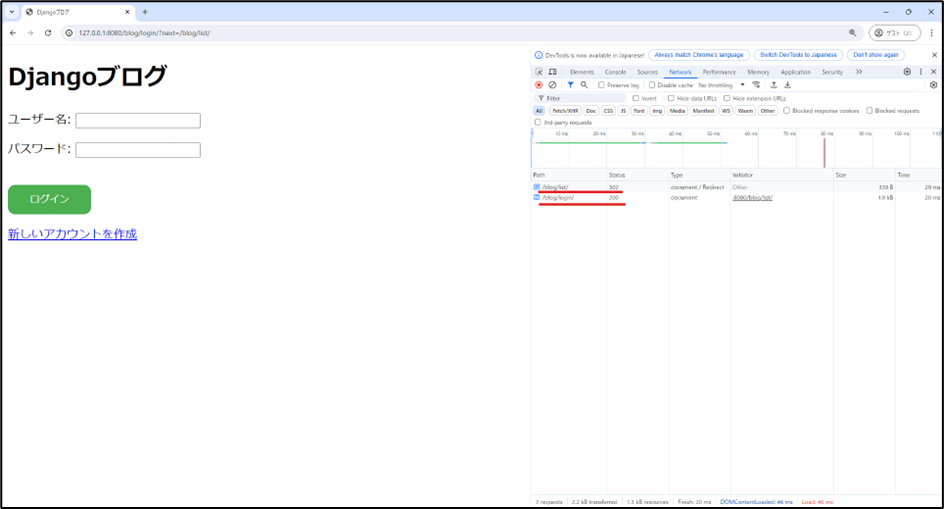Check Hide data URLs checkbox
Screen dimensions: 944x509
[x=671, y=98]
